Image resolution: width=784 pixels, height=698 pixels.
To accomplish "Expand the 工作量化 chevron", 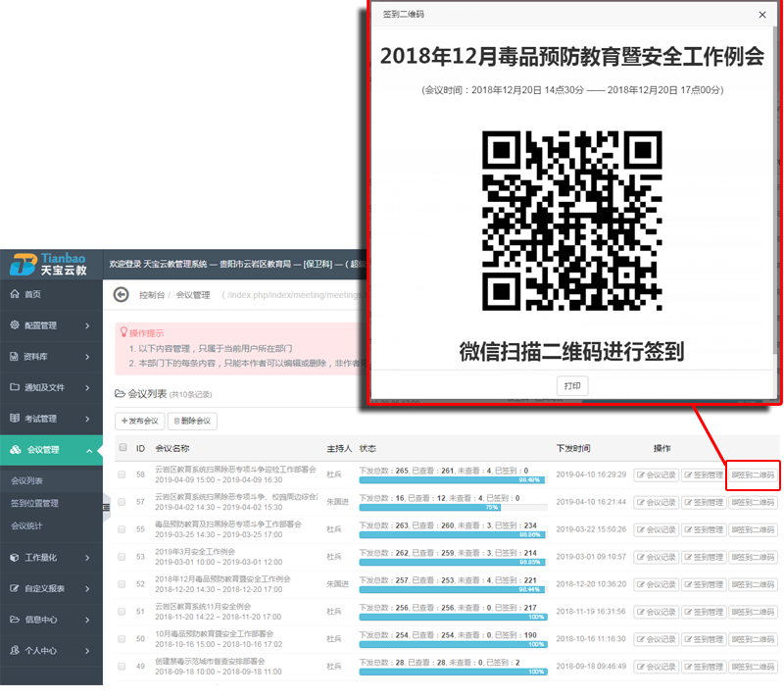I will (87, 558).
